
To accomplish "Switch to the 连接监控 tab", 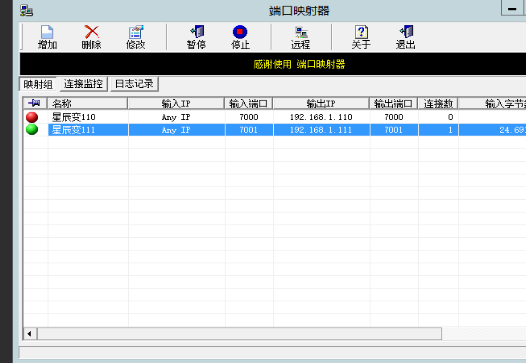I will tap(83, 84).
